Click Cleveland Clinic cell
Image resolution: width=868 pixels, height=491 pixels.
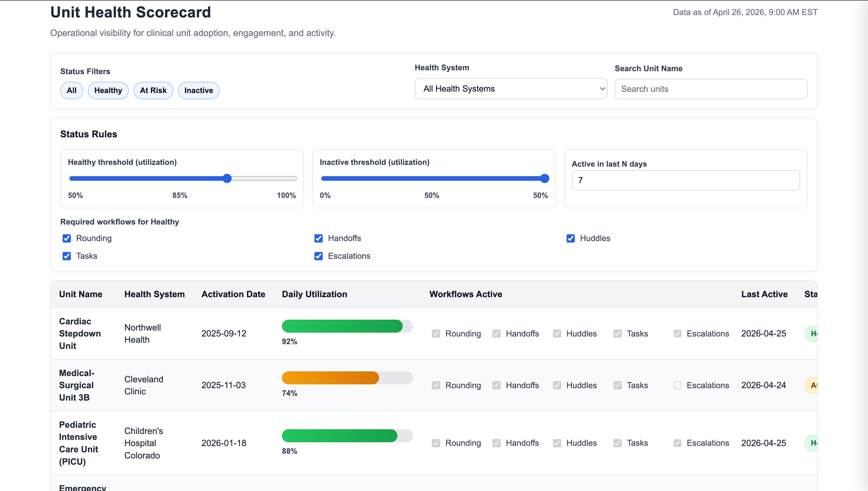click(144, 385)
